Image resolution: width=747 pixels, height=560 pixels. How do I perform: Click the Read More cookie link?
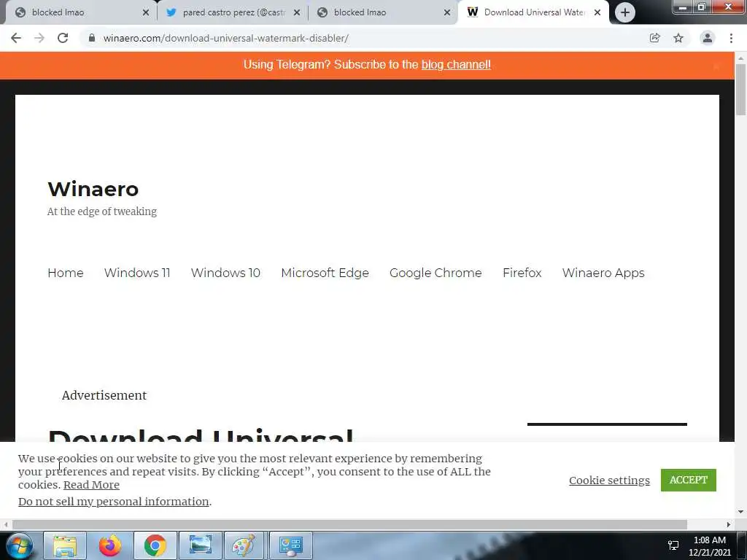pyautogui.click(x=91, y=485)
